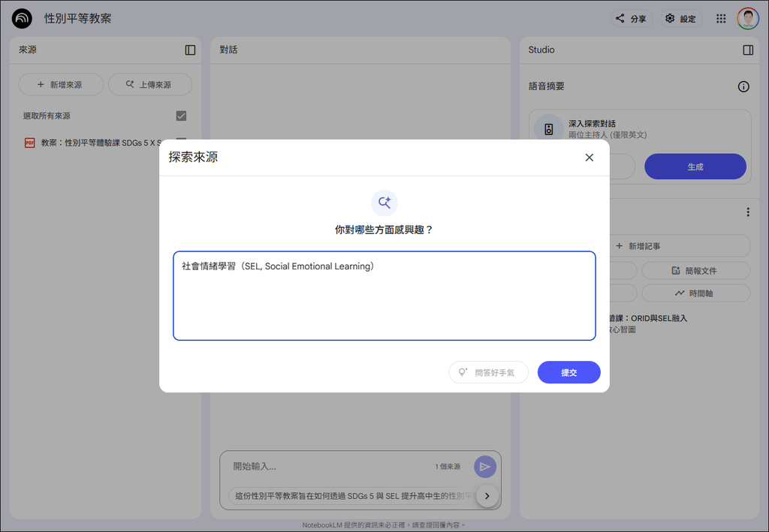Click the 問答好手氣 button
The image size is (769, 532).
point(488,372)
